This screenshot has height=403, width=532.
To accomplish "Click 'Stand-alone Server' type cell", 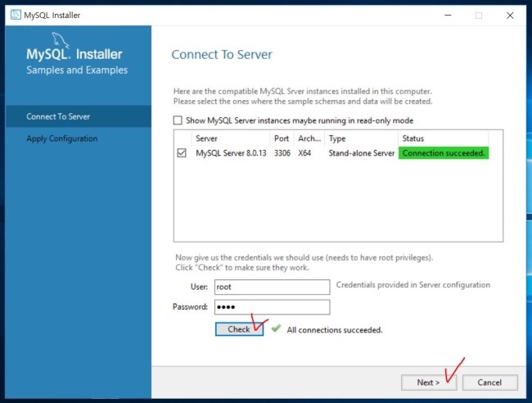I will [x=362, y=153].
